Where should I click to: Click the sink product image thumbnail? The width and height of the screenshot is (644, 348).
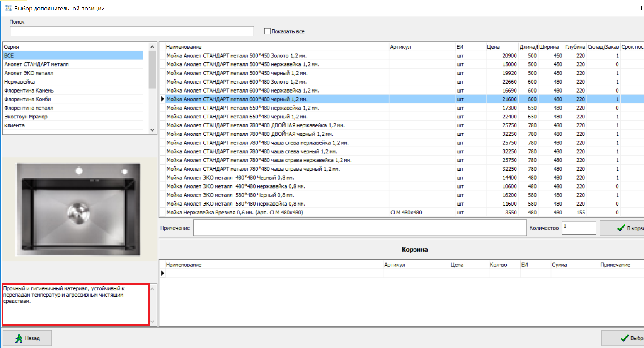tap(78, 209)
